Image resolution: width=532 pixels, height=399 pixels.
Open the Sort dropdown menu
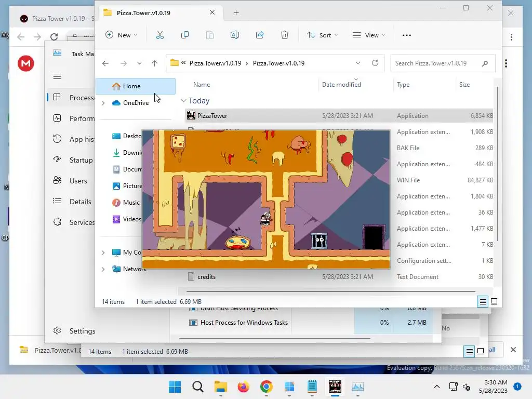[322, 35]
